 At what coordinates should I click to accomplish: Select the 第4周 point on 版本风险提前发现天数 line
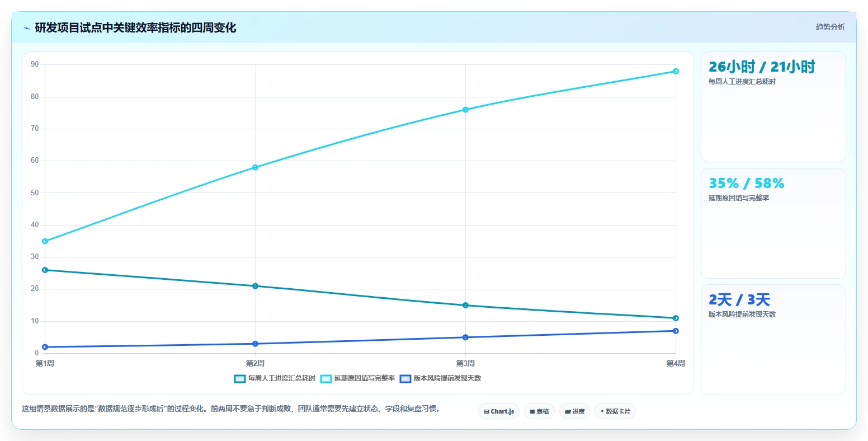(x=676, y=331)
